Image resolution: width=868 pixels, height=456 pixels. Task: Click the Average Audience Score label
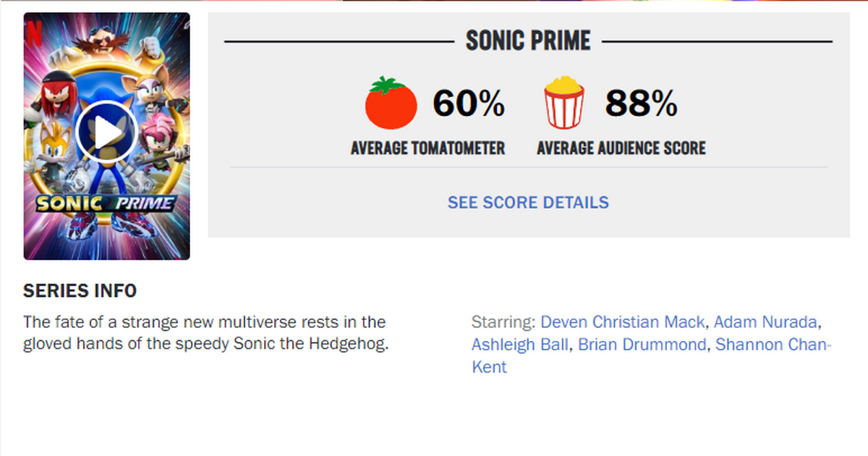(x=621, y=148)
